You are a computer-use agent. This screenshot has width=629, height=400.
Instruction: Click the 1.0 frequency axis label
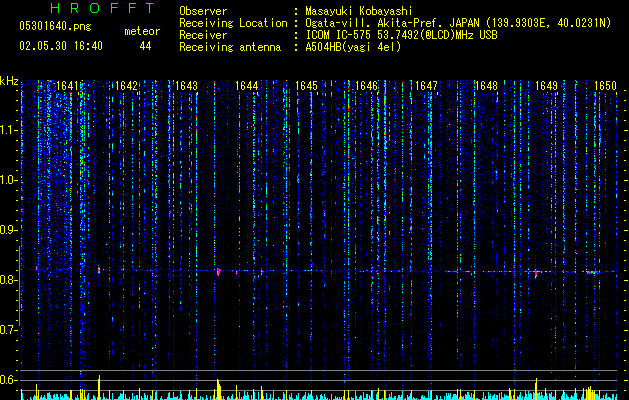[9, 180]
